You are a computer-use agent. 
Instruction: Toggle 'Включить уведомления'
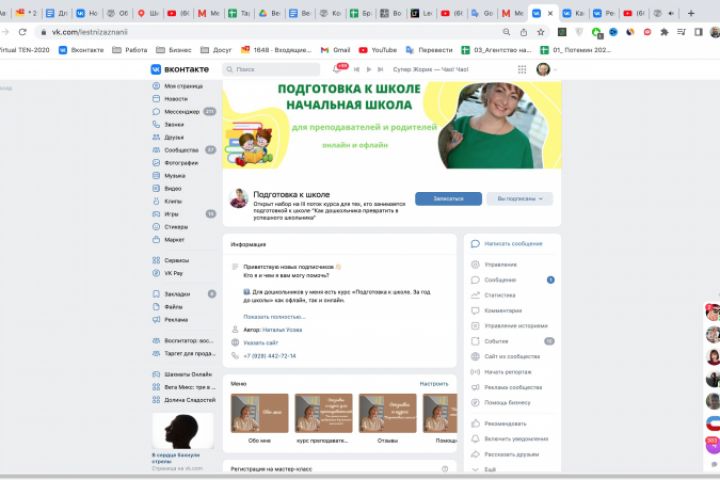510,439
